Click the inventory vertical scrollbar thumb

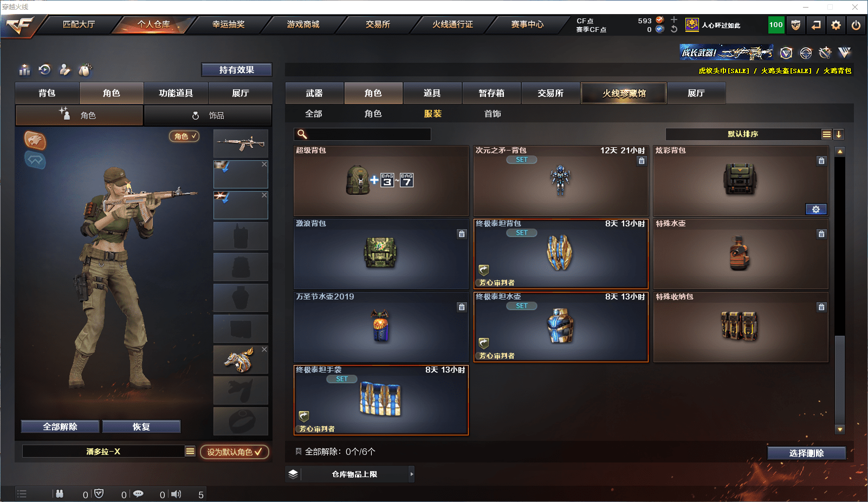click(x=840, y=379)
